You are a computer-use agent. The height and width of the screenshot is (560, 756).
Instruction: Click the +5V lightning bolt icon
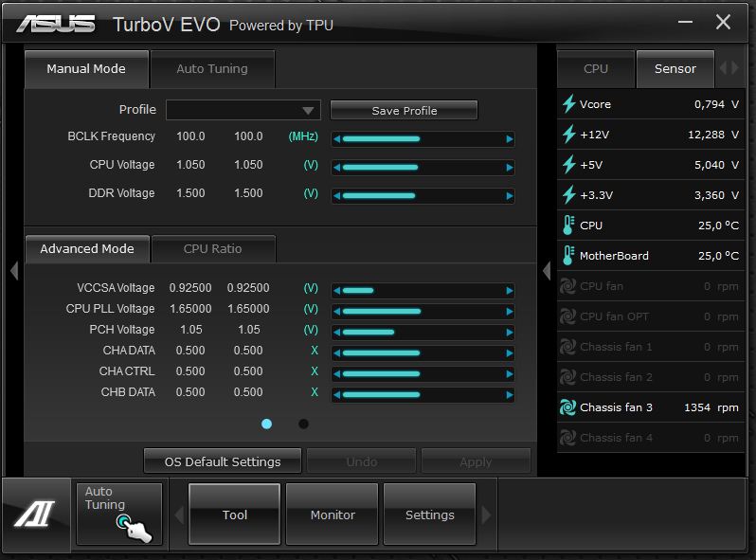[569, 165]
